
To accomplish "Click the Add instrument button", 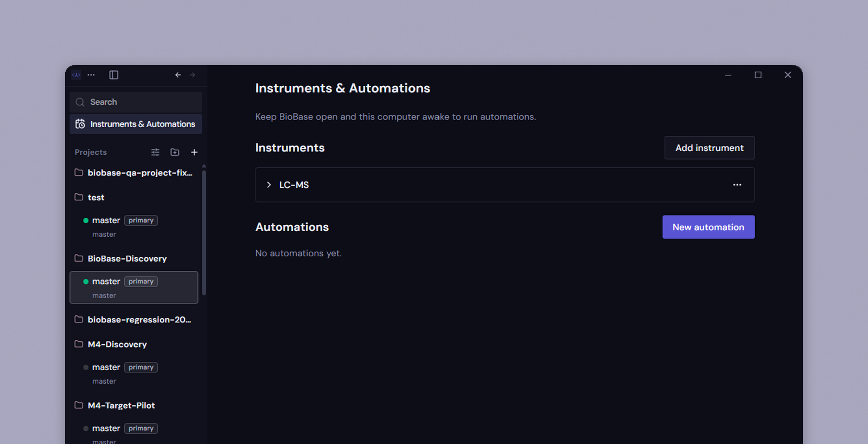I will (710, 148).
